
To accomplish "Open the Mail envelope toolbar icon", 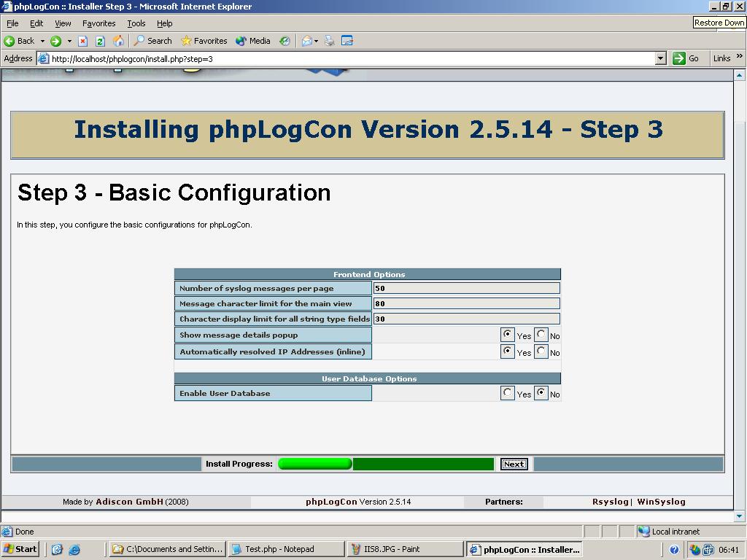I will point(307,41).
